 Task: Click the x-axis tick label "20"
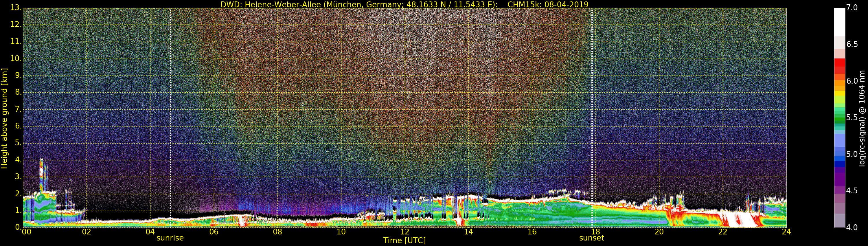pos(659,232)
